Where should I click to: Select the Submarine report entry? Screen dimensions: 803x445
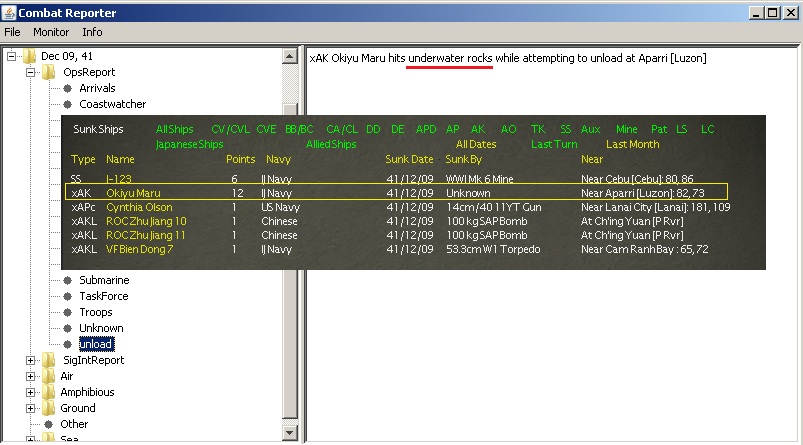pos(104,280)
